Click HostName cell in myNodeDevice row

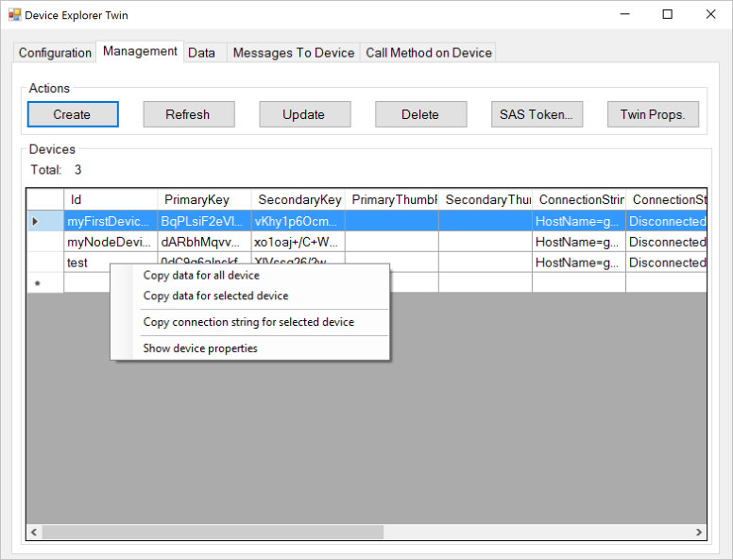tap(579, 242)
